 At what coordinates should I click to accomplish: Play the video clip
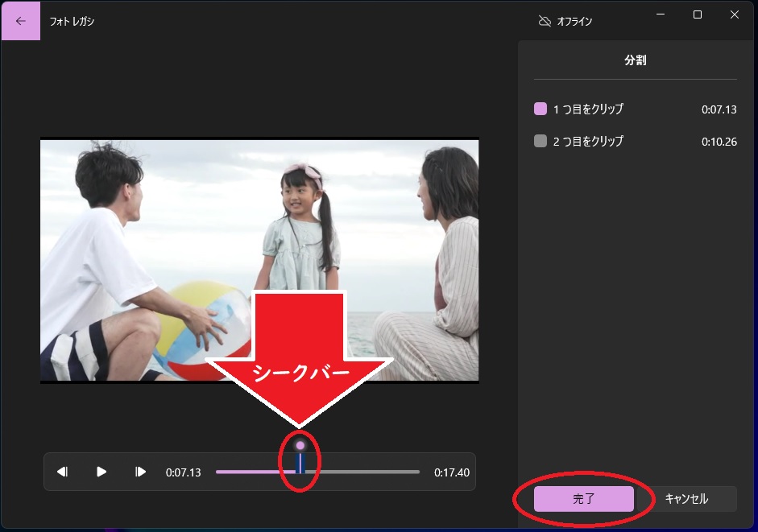coord(101,472)
